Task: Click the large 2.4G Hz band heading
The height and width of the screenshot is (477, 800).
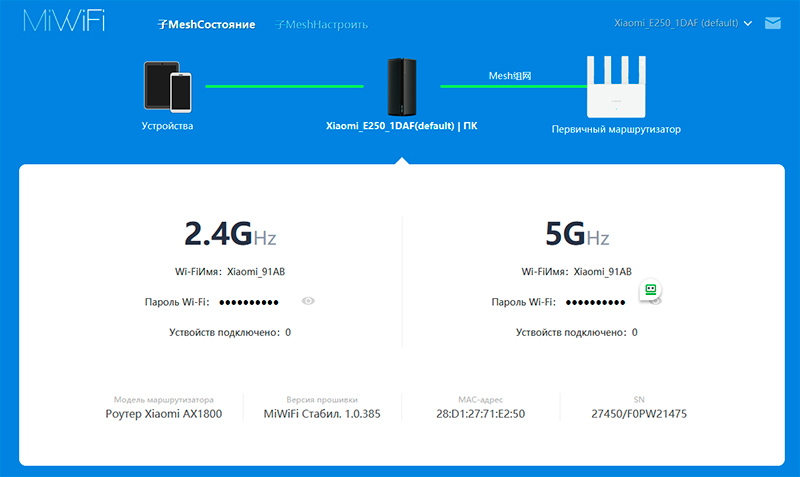Action: click(230, 235)
